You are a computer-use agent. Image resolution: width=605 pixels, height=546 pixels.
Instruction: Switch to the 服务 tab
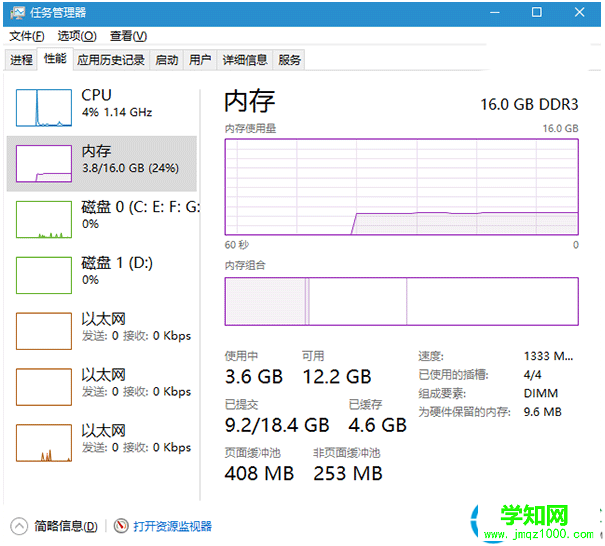[x=290, y=60]
